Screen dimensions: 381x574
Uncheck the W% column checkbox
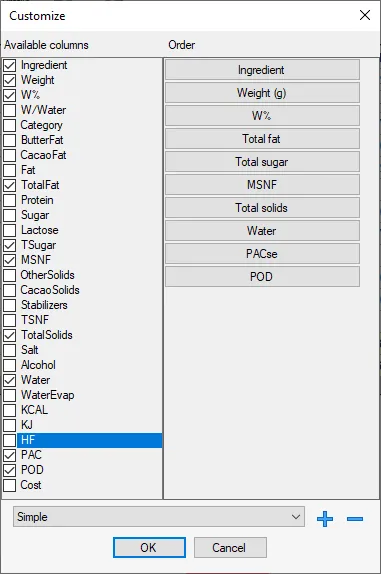10,96
